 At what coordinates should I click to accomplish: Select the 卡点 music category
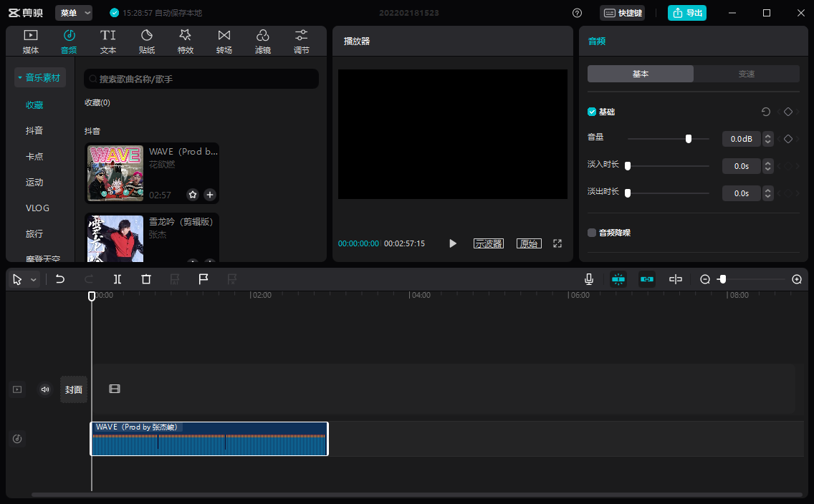coord(34,157)
